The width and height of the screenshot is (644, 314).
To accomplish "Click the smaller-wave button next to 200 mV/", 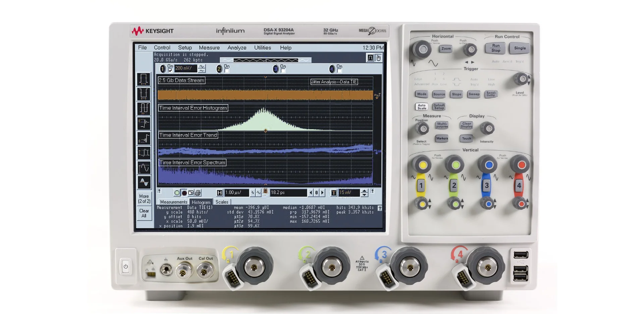I will (202, 71).
